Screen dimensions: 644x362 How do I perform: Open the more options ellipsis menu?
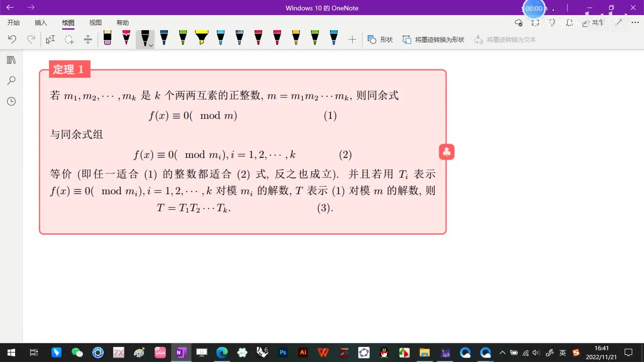point(635,23)
